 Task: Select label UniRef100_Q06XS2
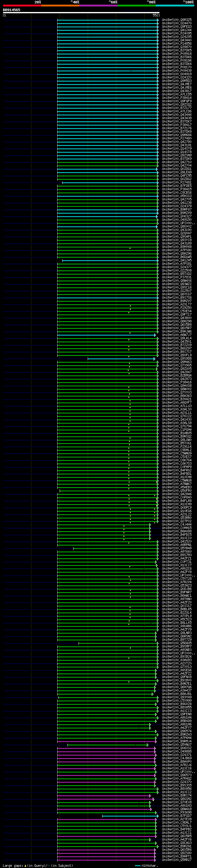click(x=177, y=748)
